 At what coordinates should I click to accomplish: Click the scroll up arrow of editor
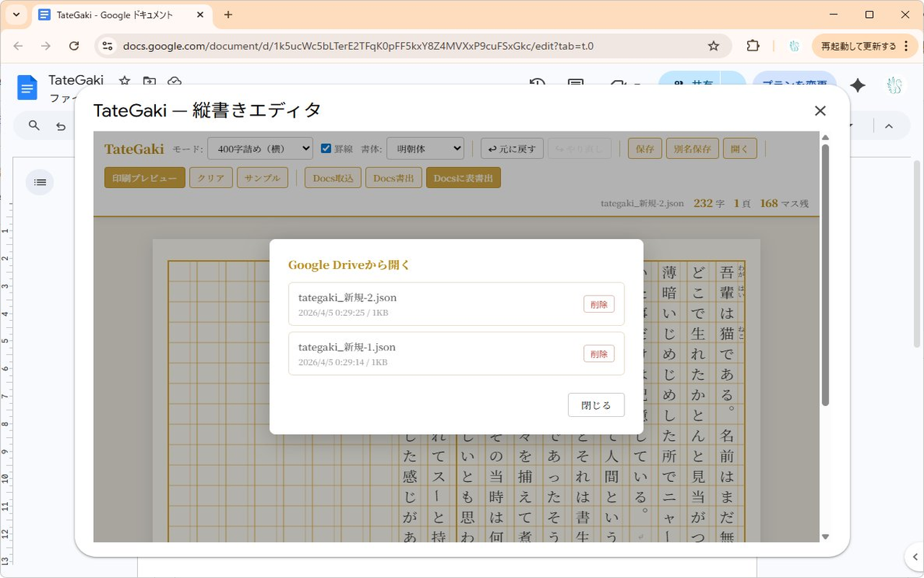(x=826, y=137)
